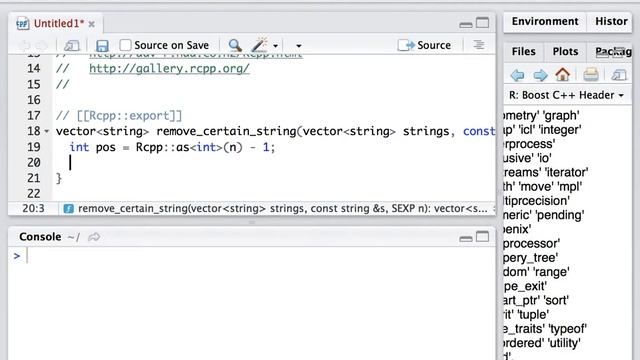Click the 'iterator' text in help pane
640x360 pixels.
(x=567, y=172)
